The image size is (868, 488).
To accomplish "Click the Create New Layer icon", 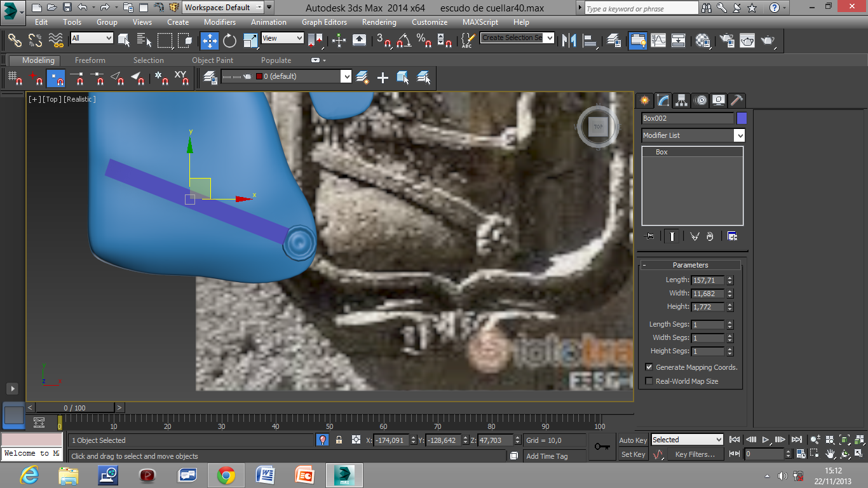I will pos(362,78).
